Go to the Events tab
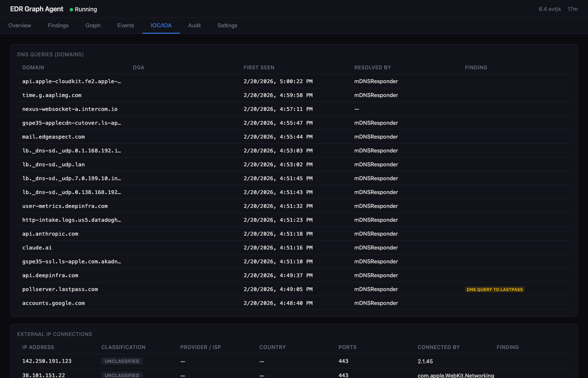 (x=126, y=26)
